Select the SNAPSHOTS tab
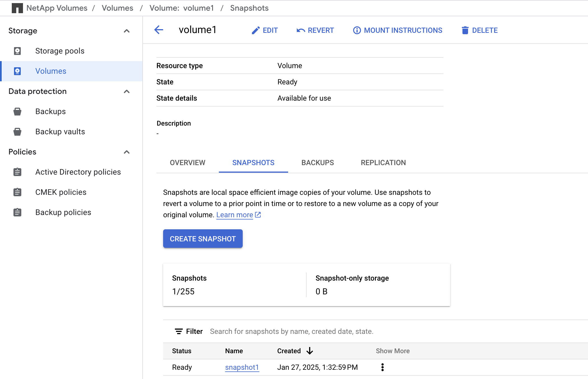The image size is (588, 379). [x=253, y=163]
